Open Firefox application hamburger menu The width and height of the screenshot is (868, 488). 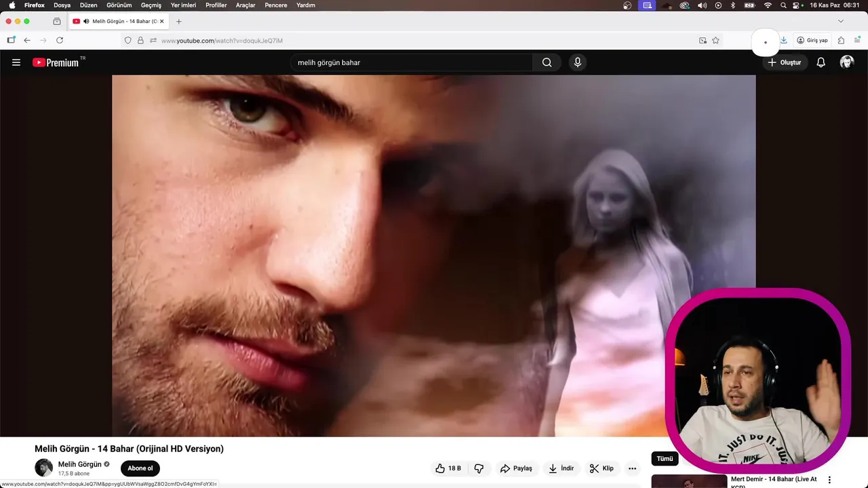click(857, 41)
